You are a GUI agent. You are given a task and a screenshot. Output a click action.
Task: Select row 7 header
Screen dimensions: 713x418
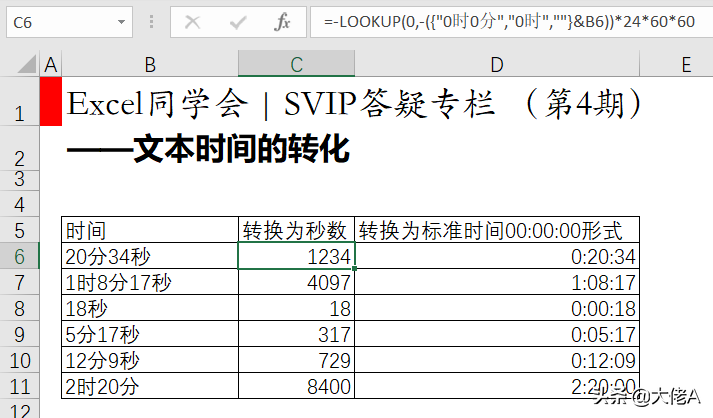click(20, 282)
